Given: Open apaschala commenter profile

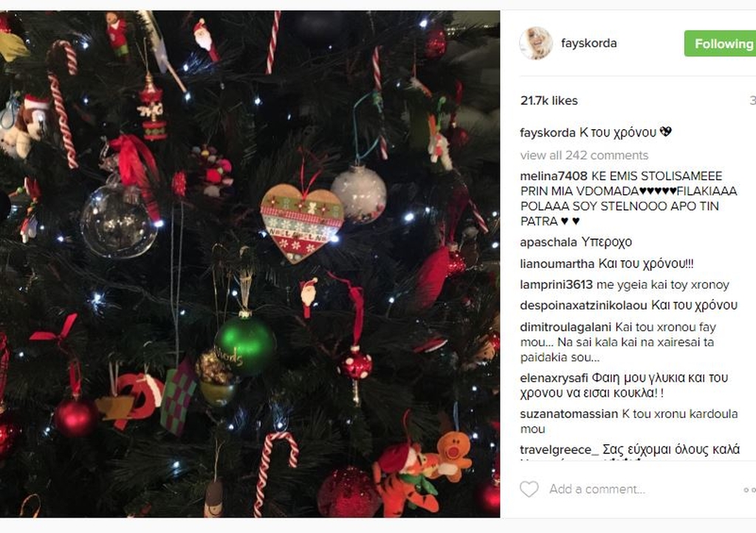Looking at the screenshot, I should click(x=549, y=242).
